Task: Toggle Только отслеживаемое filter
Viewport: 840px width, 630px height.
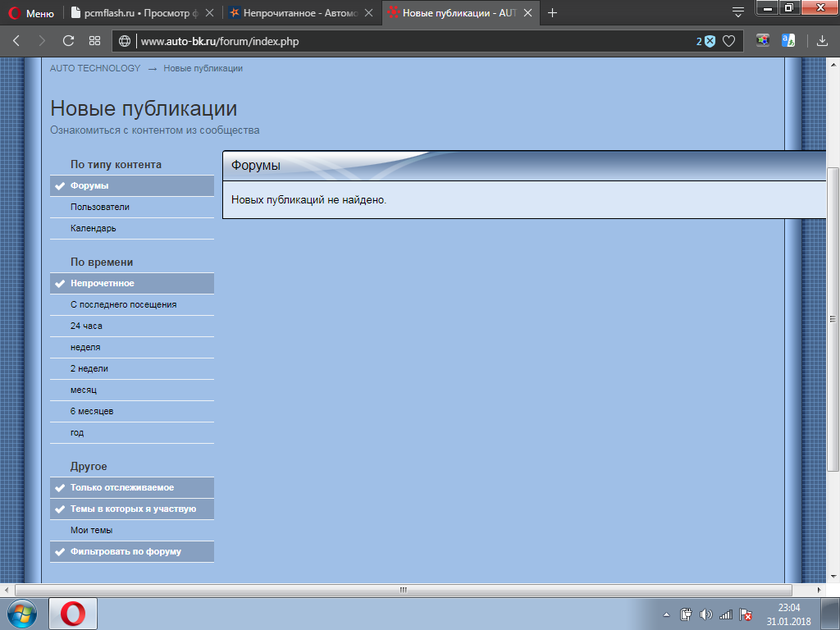Action: (x=132, y=488)
